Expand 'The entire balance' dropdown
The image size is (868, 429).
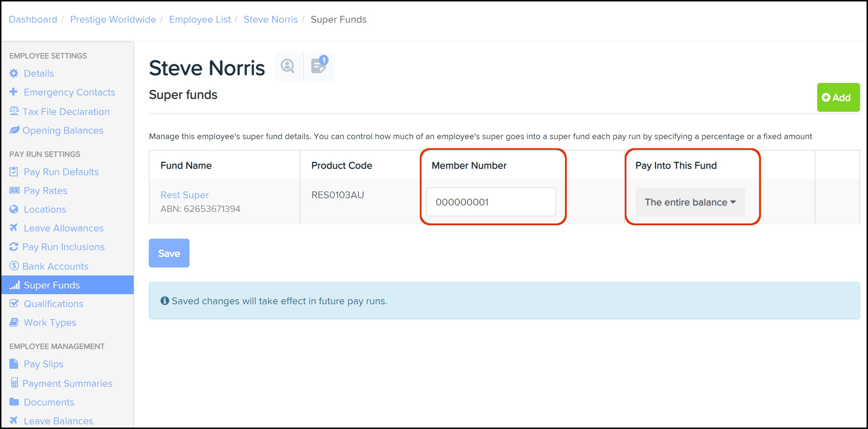pyautogui.click(x=690, y=202)
